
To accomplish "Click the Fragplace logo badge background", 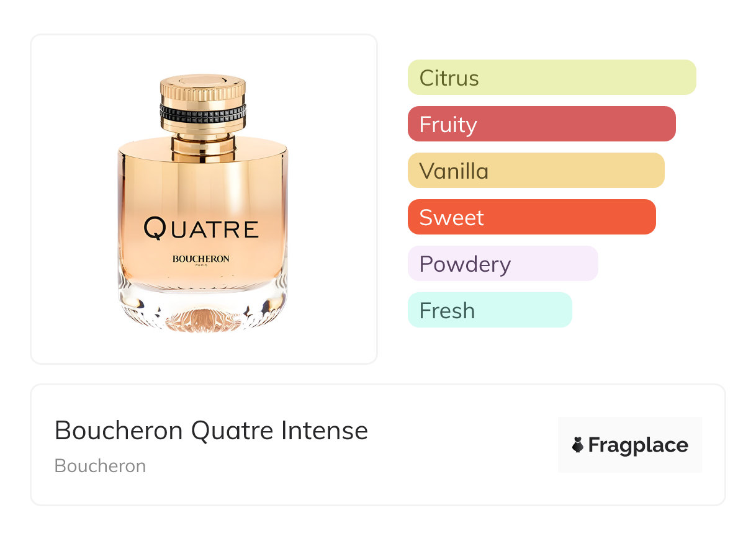I will click(x=630, y=425).
